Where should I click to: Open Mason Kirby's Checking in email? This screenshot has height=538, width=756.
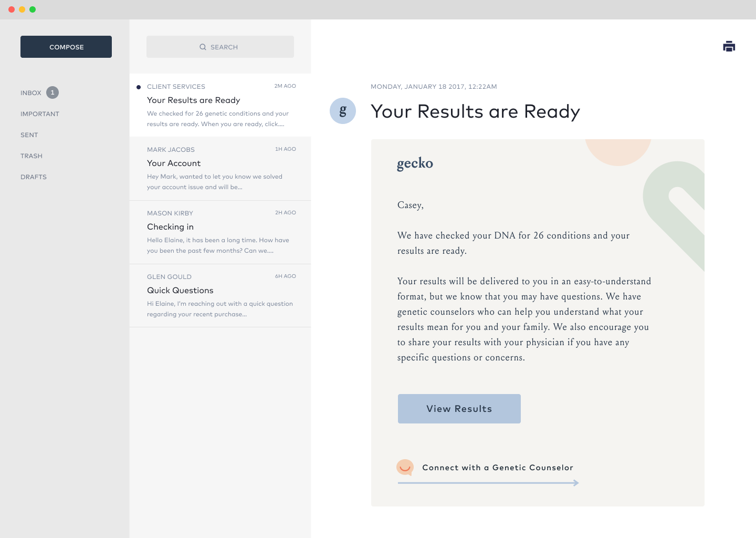point(220,232)
